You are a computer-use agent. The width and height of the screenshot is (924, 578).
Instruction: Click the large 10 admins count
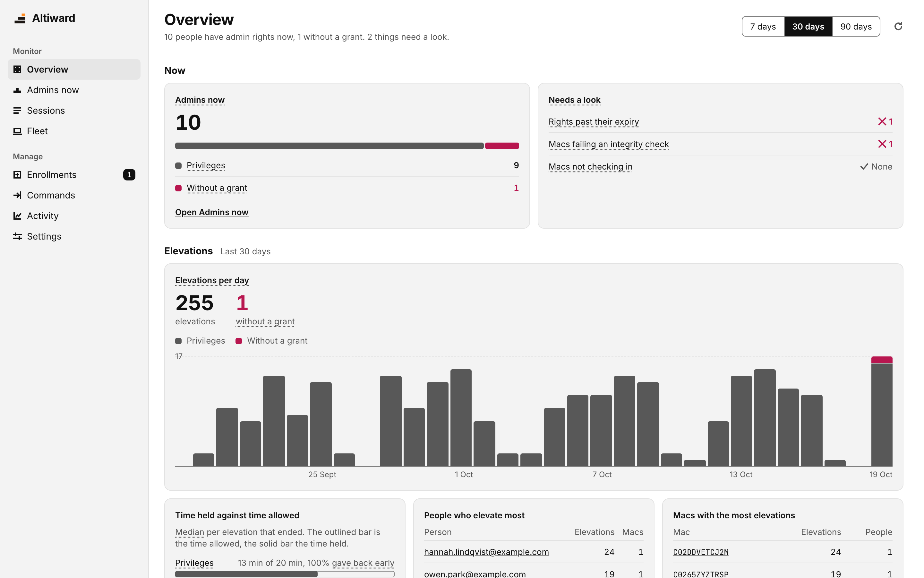188,122
